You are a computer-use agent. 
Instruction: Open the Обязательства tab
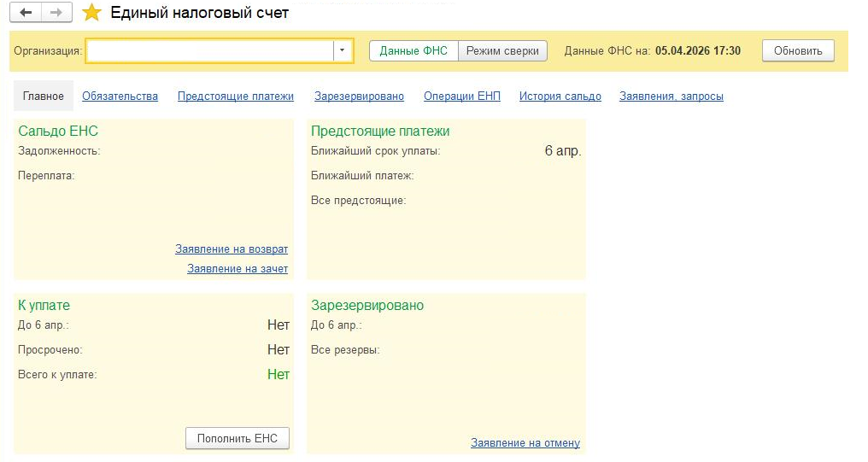[x=120, y=96]
